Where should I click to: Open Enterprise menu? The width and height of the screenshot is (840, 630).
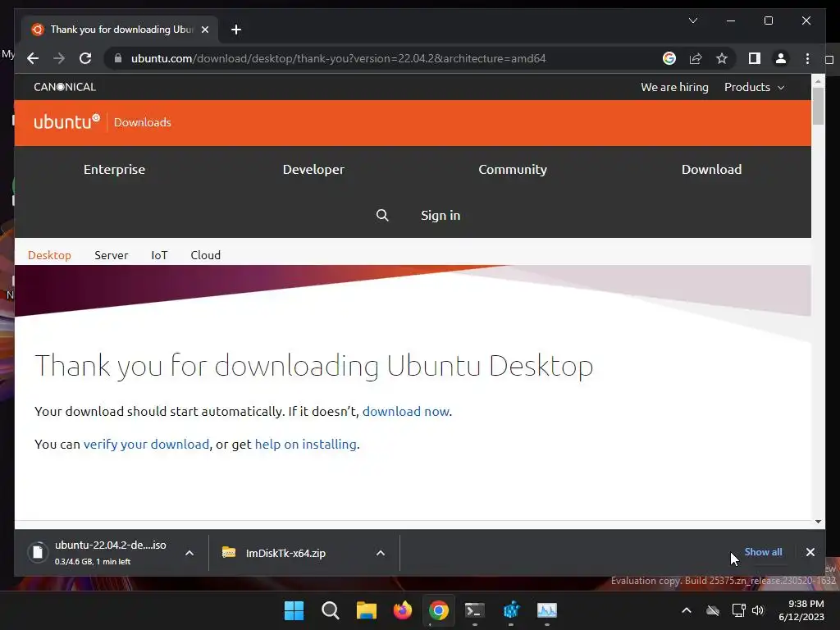(x=114, y=169)
